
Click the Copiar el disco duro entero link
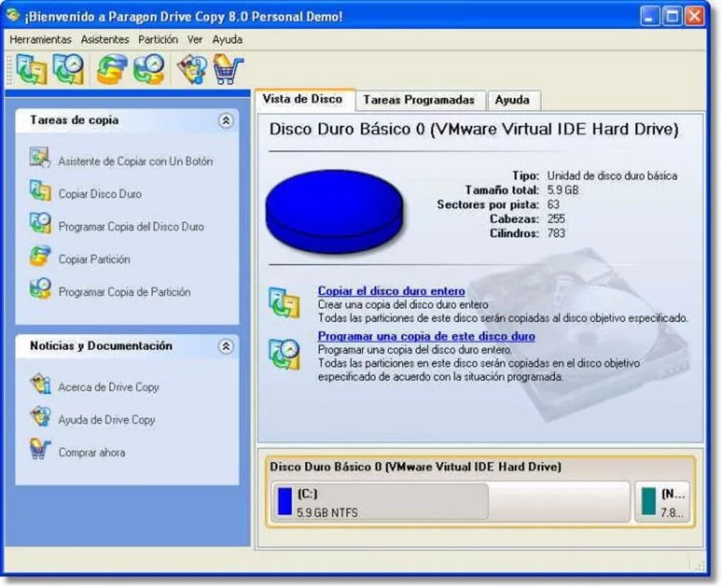click(x=391, y=291)
